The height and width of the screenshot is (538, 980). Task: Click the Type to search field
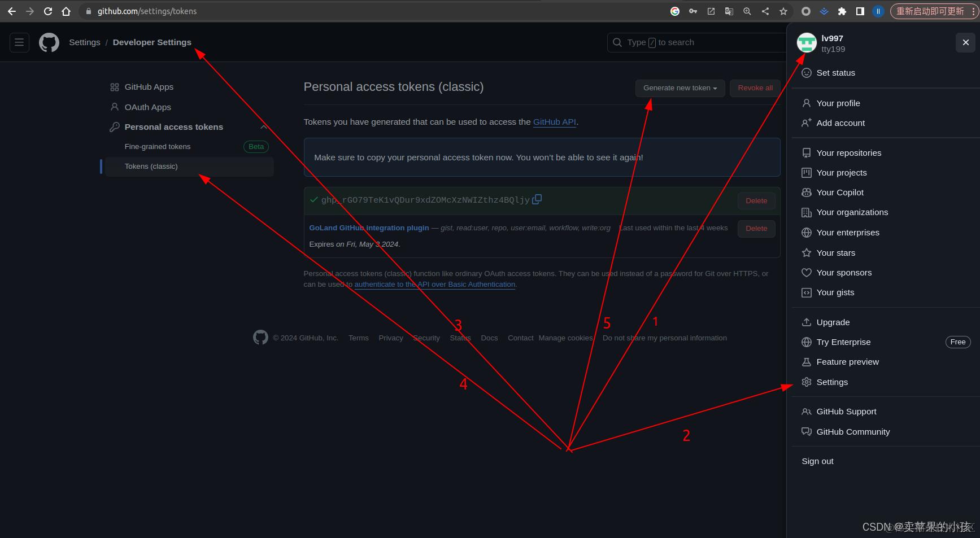678,42
